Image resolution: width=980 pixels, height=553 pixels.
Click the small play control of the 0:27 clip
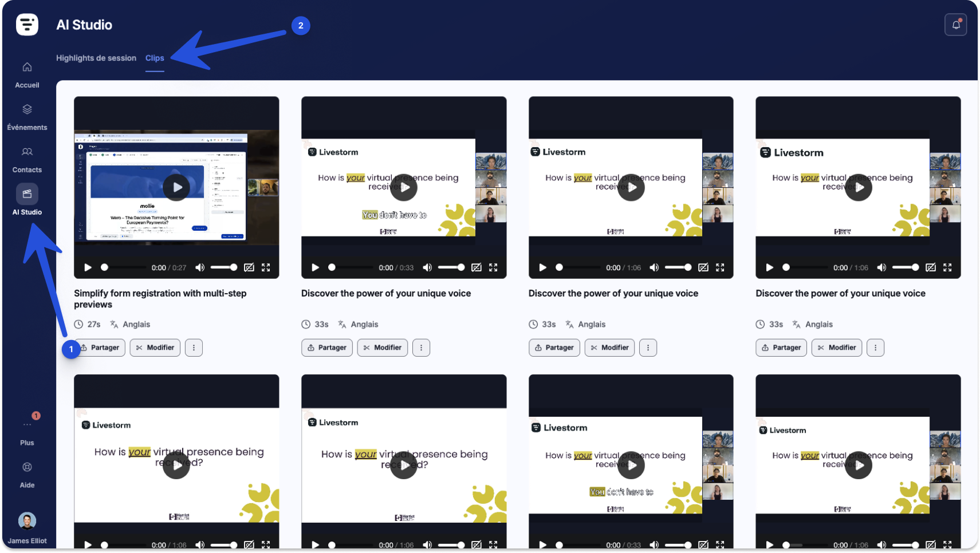88,267
